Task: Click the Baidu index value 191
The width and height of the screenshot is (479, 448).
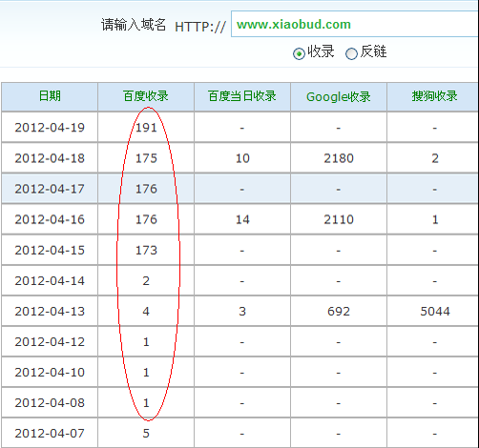Action: click(x=146, y=128)
